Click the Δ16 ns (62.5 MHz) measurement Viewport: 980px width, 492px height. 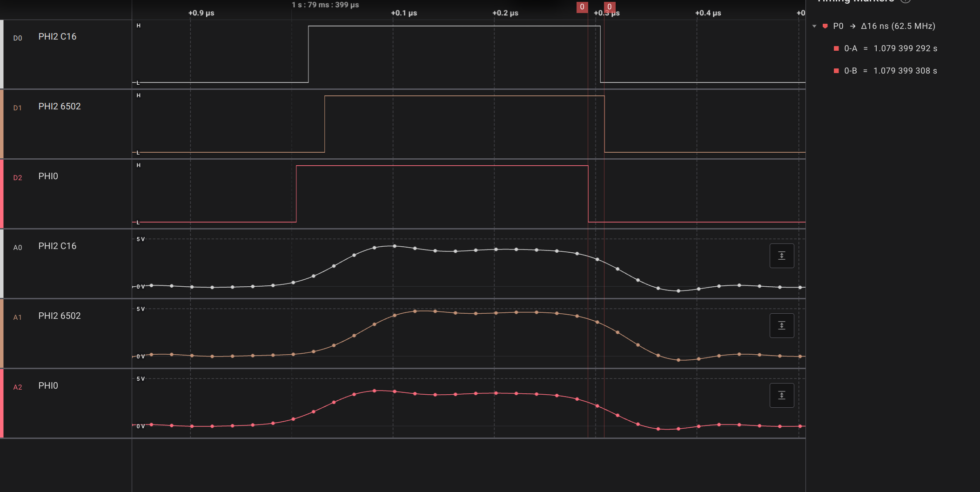[x=898, y=26]
